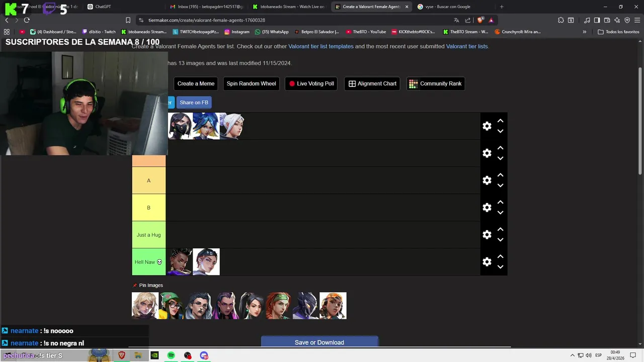Open the Alignment Chart
644x362 pixels.
coord(372,83)
